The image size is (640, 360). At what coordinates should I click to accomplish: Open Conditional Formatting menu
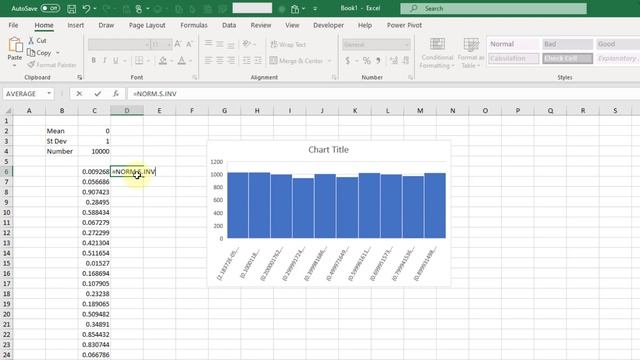[x=437, y=53]
